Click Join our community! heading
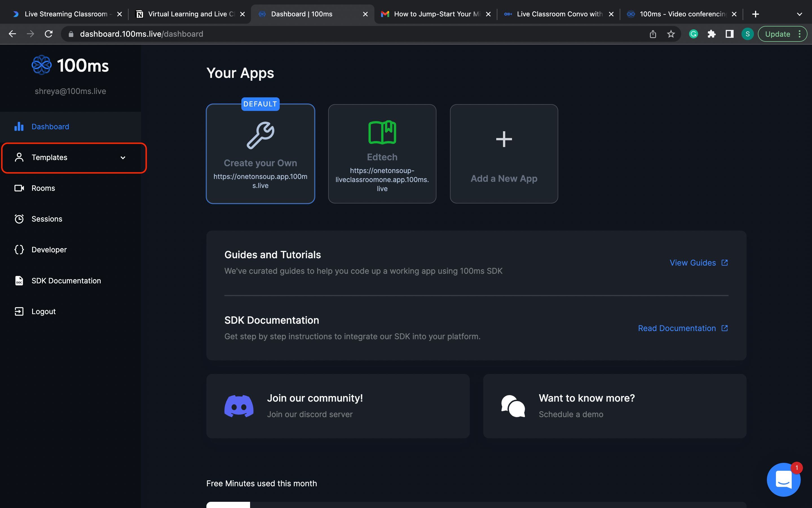The image size is (812, 508). 315,398
